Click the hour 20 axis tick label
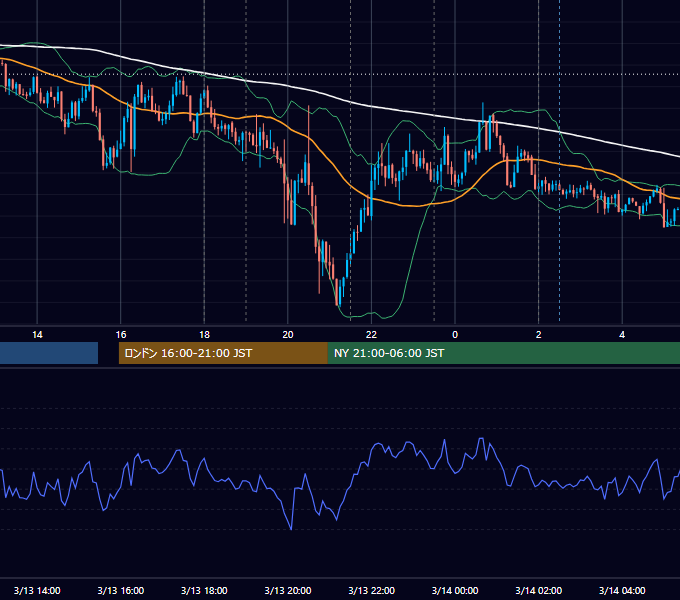Viewport: 680px width, 600px height. click(x=288, y=335)
